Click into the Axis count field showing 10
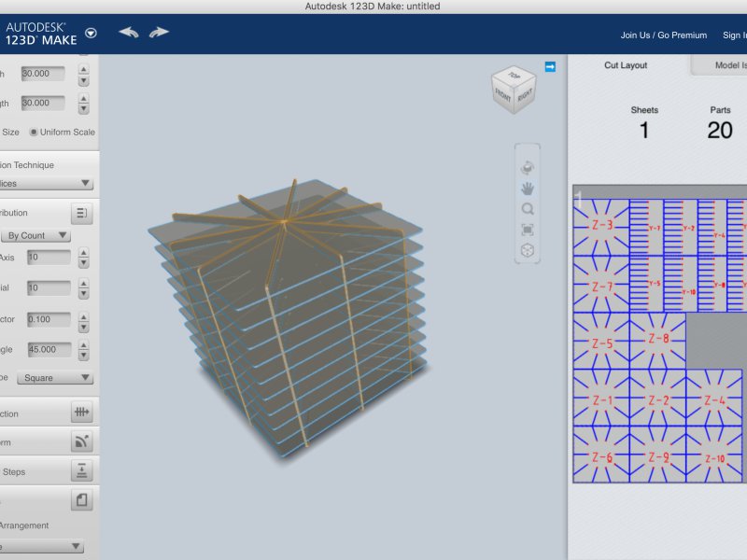 pyautogui.click(x=49, y=258)
